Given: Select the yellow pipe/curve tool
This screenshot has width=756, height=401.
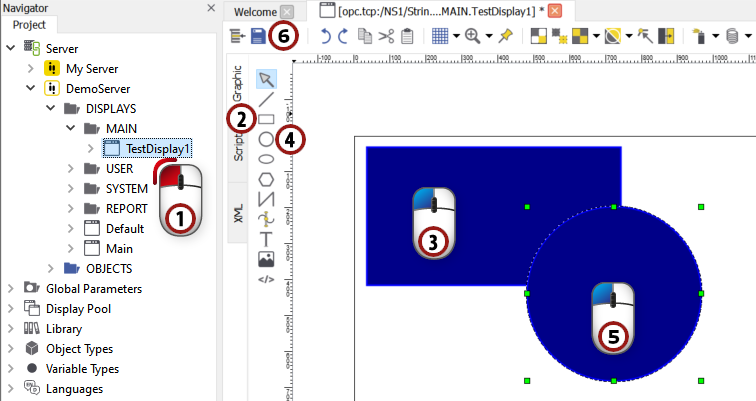Looking at the screenshot, I should pyautogui.click(x=266, y=219).
